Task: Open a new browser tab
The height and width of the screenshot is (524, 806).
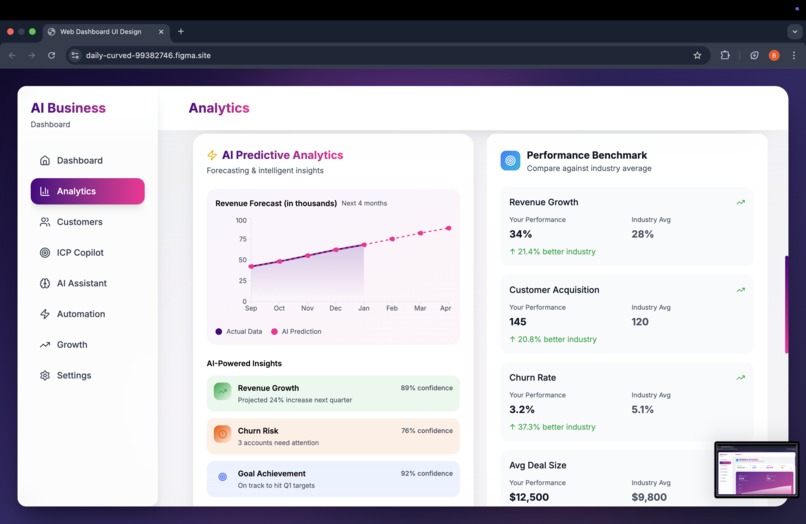Action: pos(181,31)
